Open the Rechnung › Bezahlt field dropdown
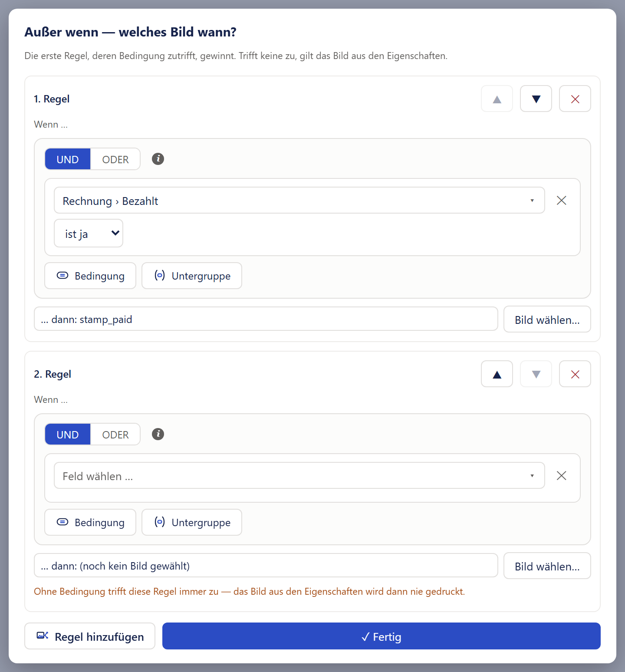The width and height of the screenshot is (625, 672). pyautogui.click(x=299, y=200)
